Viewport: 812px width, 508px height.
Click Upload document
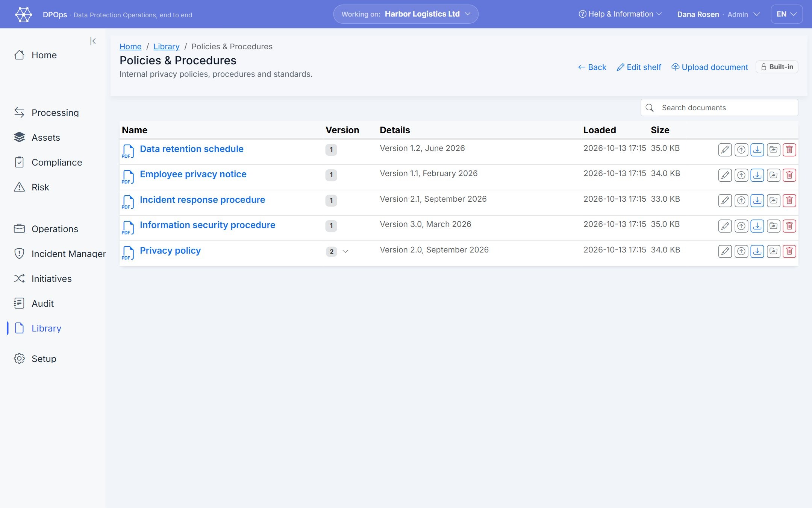(x=710, y=67)
